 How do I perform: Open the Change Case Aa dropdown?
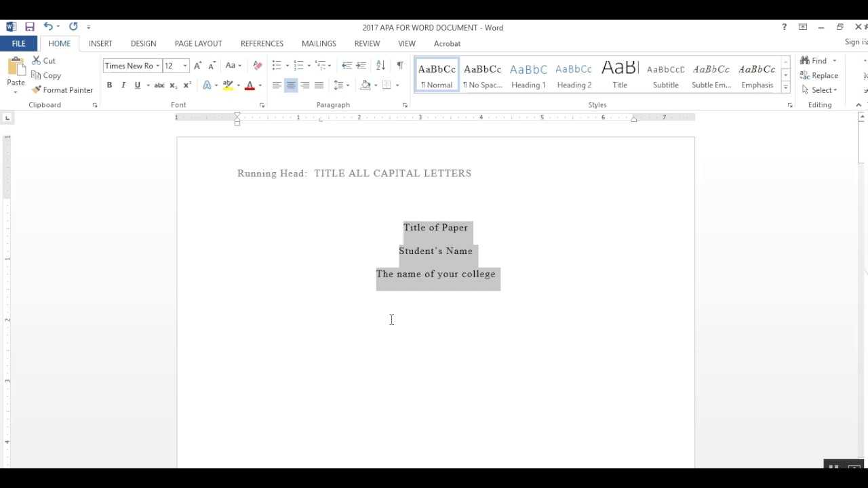pyautogui.click(x=233, y=66)
